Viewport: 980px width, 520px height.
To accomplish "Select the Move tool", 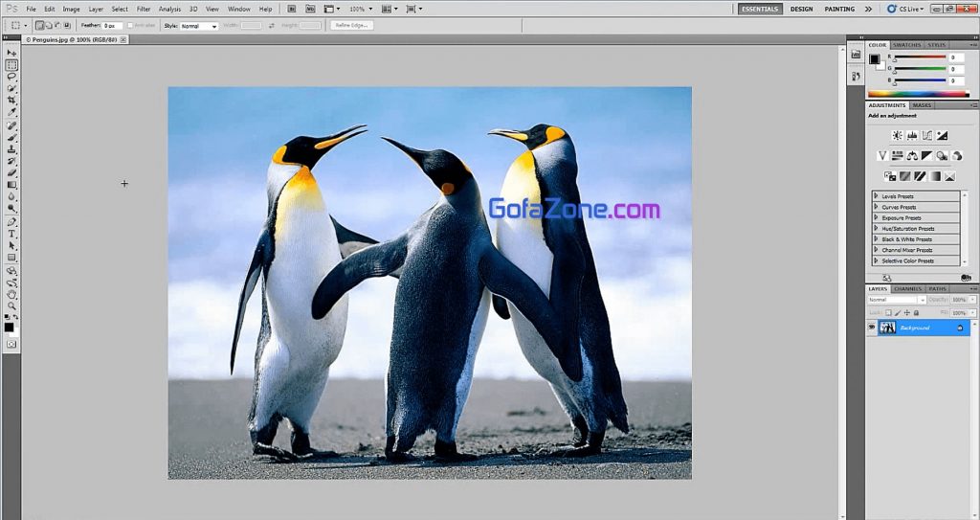I will pos(11,54).
